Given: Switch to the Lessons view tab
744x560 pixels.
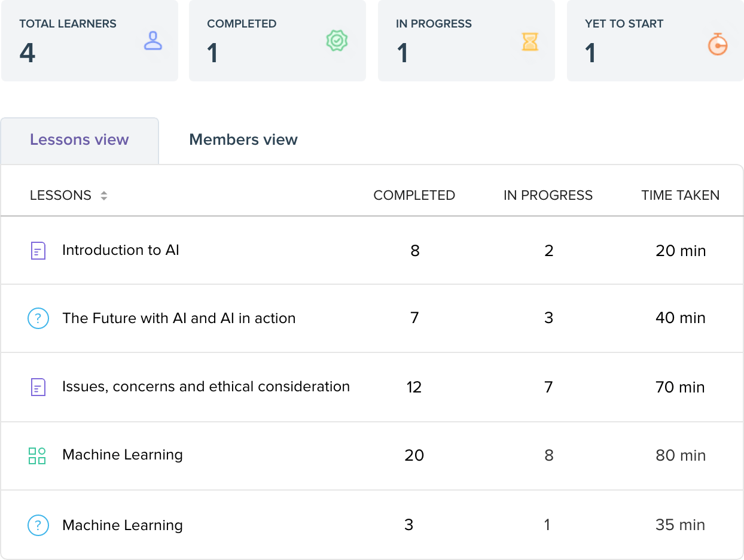Looking at the screenshot, I should tap(80, 140).
